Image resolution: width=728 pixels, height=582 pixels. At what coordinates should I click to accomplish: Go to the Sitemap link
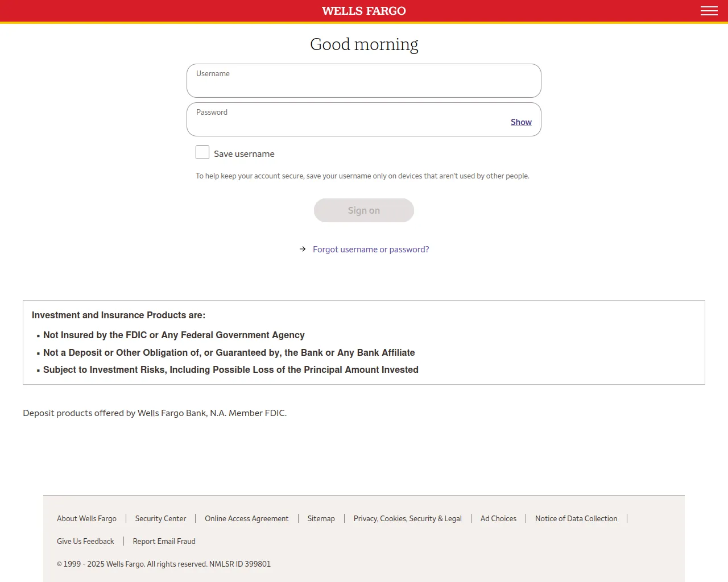321,518
